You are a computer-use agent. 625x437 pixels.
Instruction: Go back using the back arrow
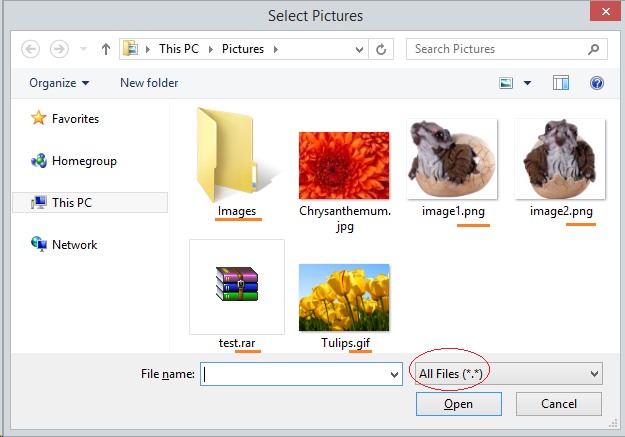pos(30,49)
